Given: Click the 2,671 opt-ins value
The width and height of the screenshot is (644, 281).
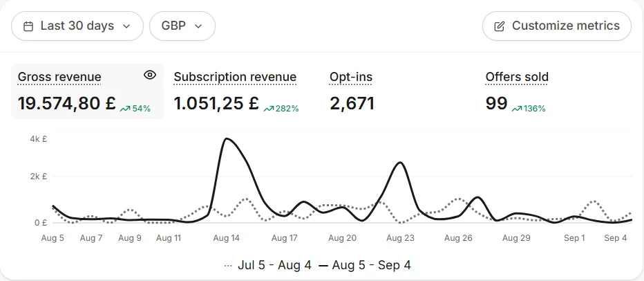Looking at the screenshot, I should click(352, 103).
